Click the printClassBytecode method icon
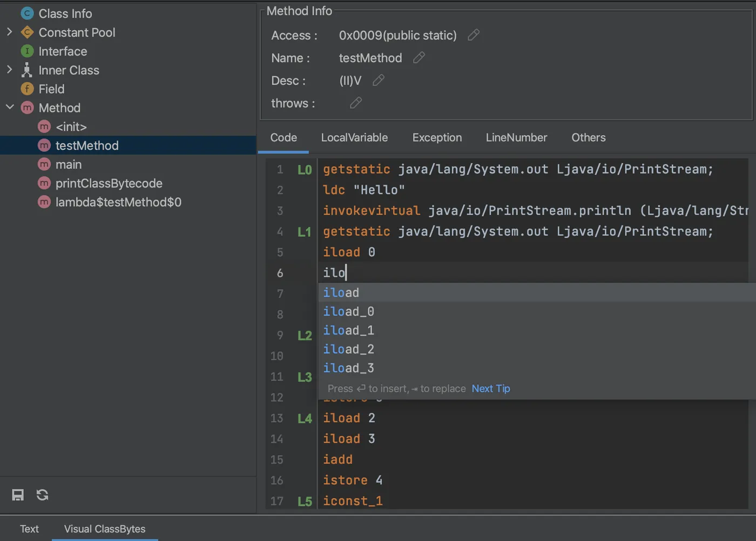The width and height of the screenshot is (756, 541). point(44,183)
